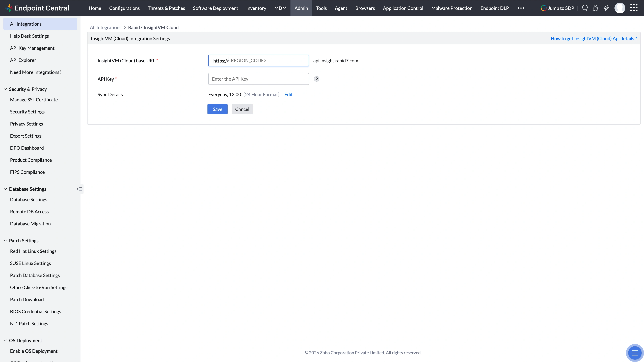Select All Integrations in sidebar
Screen dimensions: 644x362
(x=40, y=24)
